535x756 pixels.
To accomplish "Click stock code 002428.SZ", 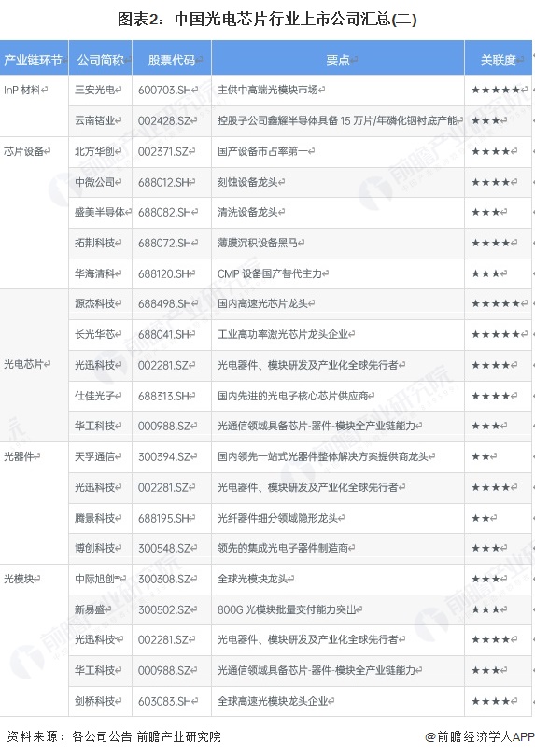I will tap(164, 120).
